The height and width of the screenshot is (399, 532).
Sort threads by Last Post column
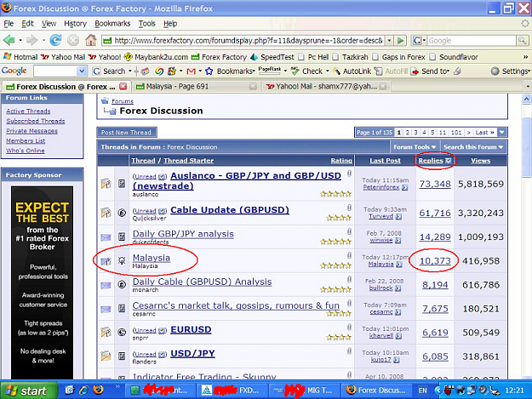(385, 161)
